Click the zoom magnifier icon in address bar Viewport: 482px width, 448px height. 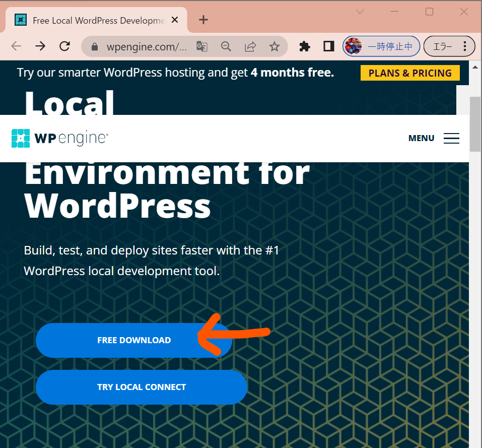click(x=226, y=47)
